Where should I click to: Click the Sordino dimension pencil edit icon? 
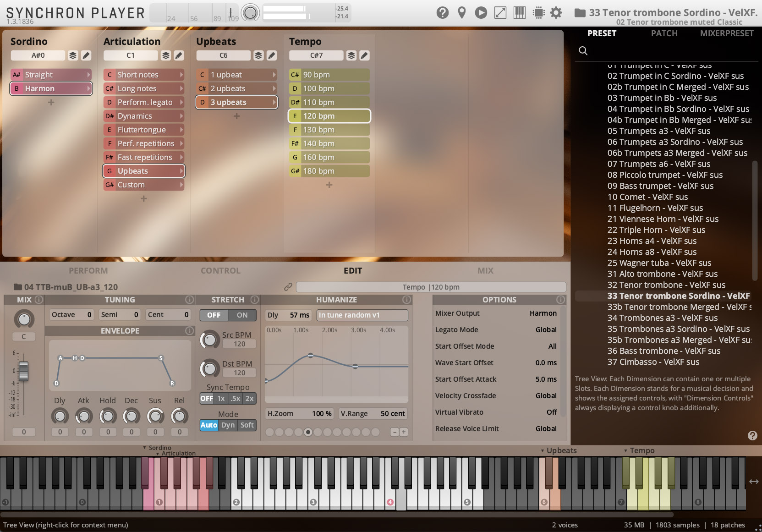pyautogui.click(x=86, y=55)
